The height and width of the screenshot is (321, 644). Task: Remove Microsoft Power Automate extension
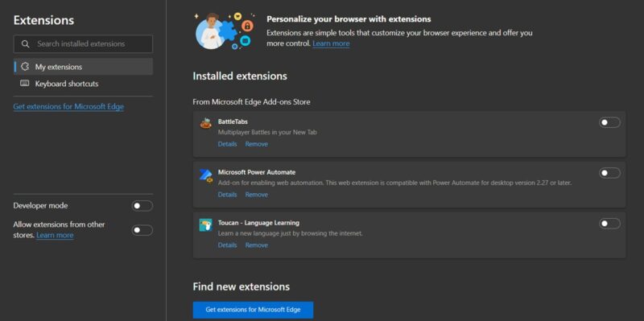[257, 195]
